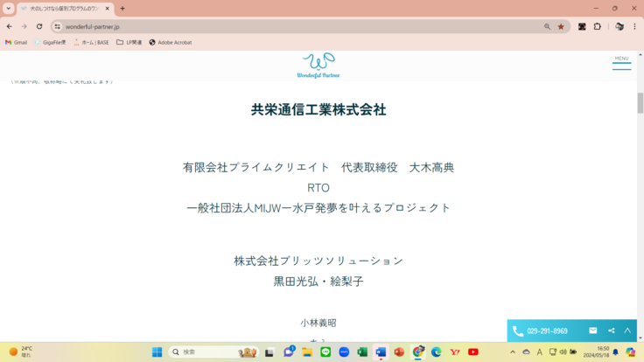Call phone number 029-291-8969
This screenshot has height=362, width=644.
pyautogui.click(x=541, y=331)
